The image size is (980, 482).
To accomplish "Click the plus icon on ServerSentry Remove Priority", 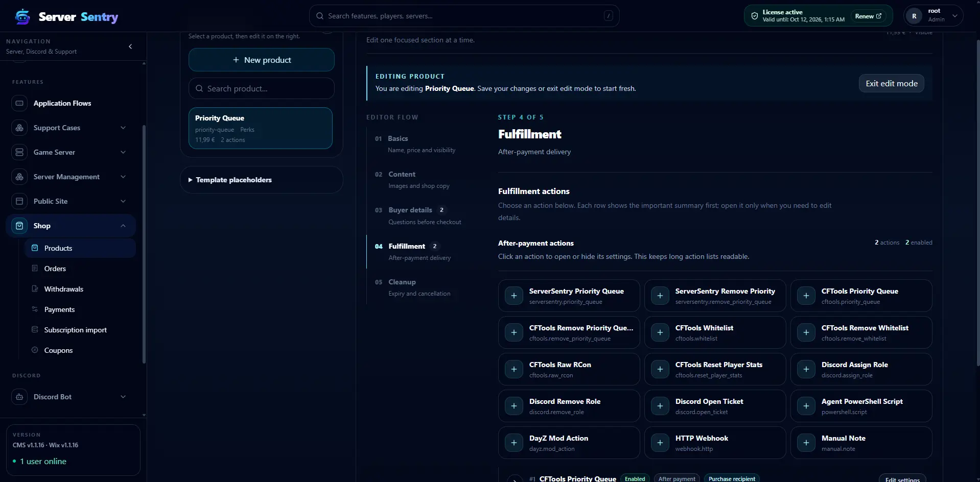I will click(660, 296).
